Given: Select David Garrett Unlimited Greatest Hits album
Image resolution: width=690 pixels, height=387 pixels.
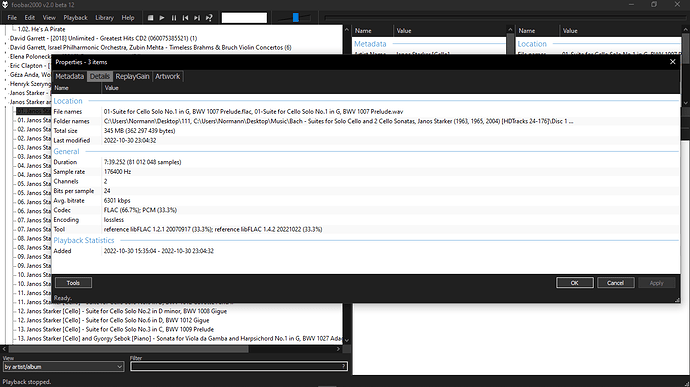Looking at the screenshot, I should [103, 38].
